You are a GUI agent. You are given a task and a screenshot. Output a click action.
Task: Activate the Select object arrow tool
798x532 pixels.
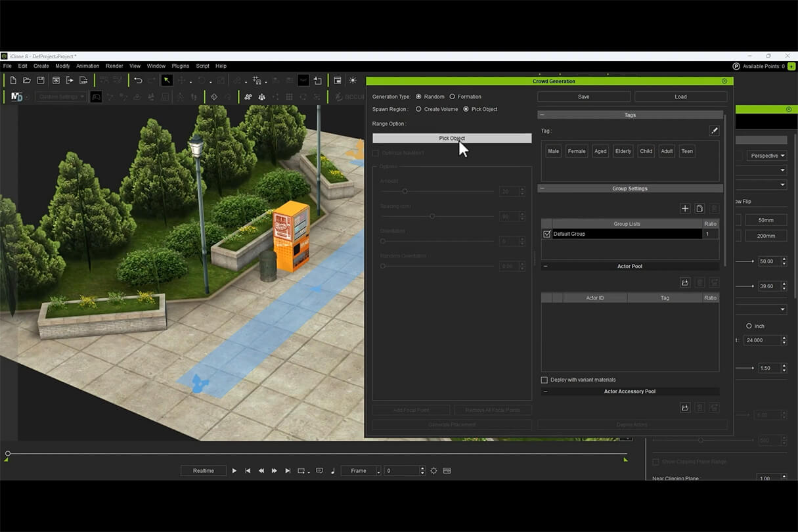167,80
